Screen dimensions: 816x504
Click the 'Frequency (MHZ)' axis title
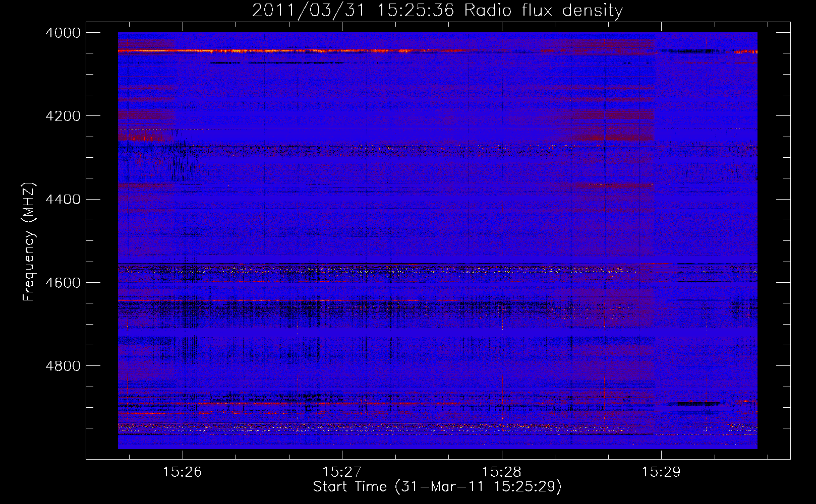click(29, 241)
